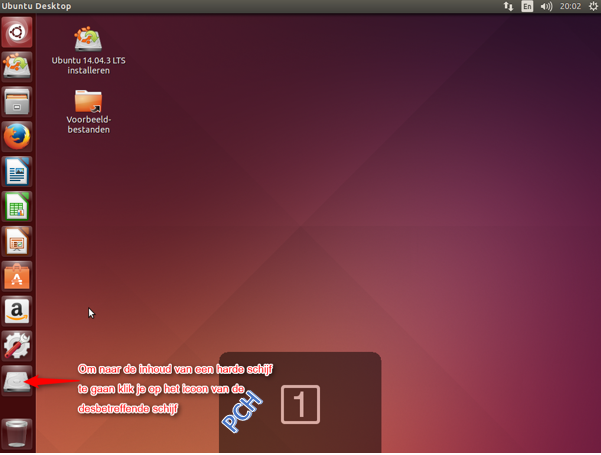
Task: Open the Files manager in launcher
Action: [17, 102]
